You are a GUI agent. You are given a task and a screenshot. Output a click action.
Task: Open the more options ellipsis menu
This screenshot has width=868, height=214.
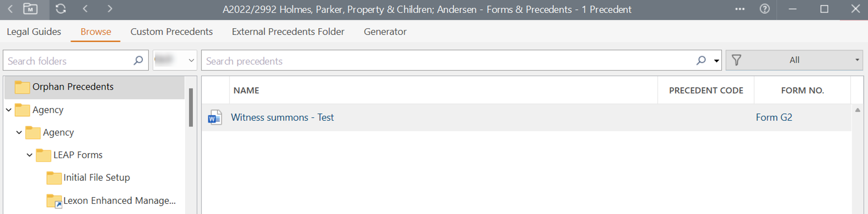(740, 9)
